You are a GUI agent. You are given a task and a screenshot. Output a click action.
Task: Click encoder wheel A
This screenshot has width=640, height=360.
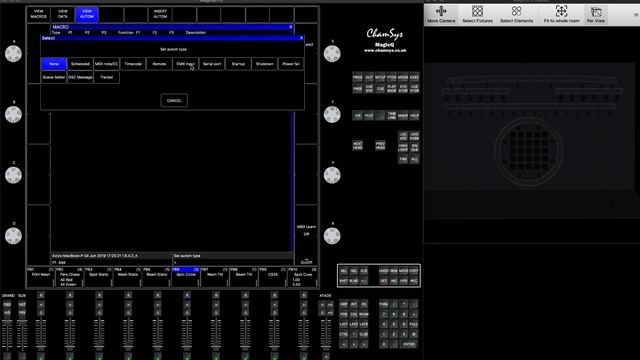13,54
